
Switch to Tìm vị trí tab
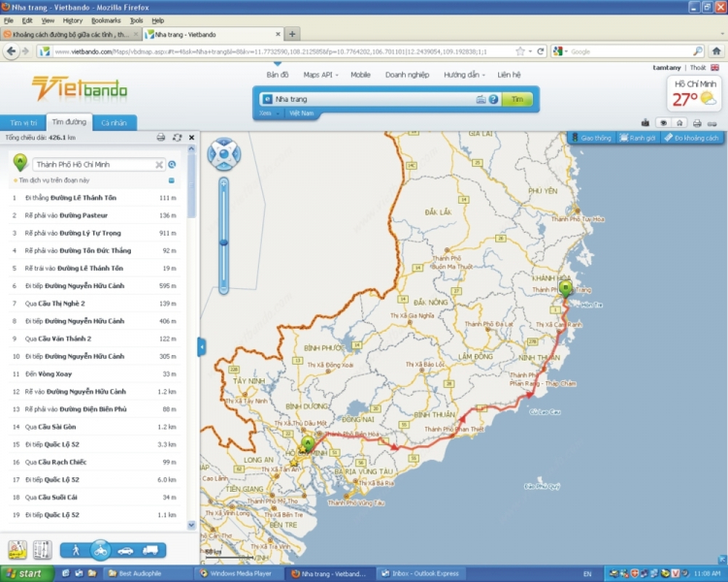click(x=23, y=122)
